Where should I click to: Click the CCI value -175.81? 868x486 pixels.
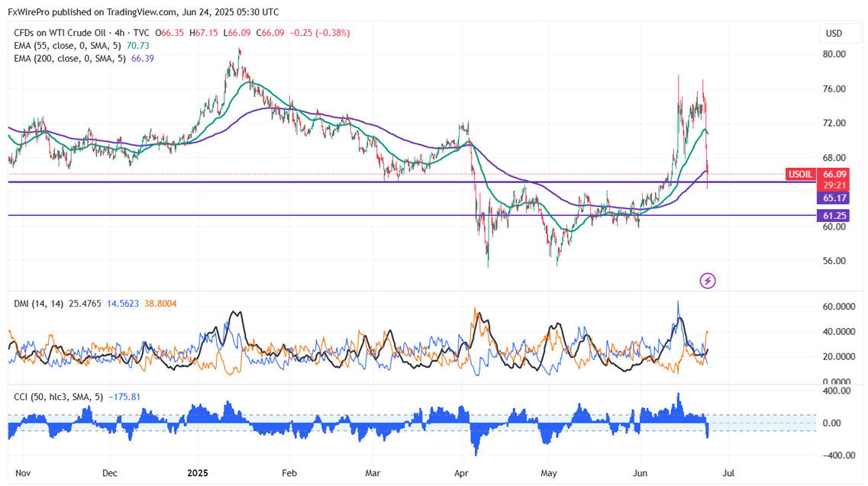124,397
